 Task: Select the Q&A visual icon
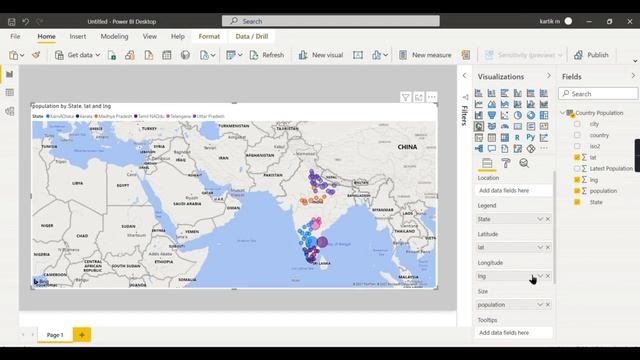492,149
